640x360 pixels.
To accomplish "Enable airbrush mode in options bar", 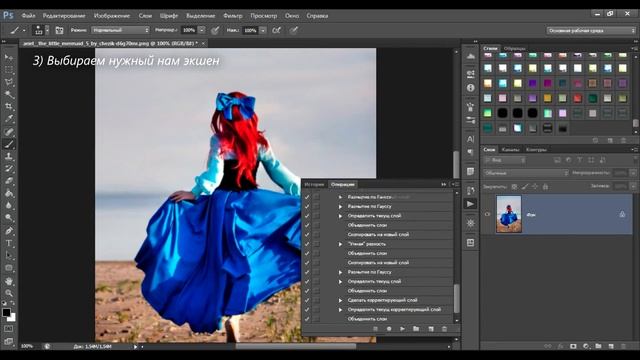I will [x=276, y=30].
